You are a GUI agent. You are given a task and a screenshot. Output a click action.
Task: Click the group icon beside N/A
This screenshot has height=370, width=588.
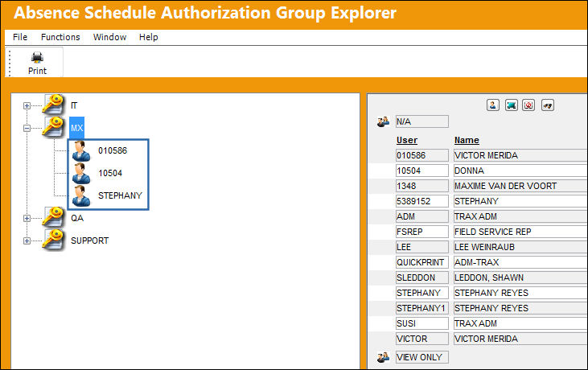tap(383, 121)
